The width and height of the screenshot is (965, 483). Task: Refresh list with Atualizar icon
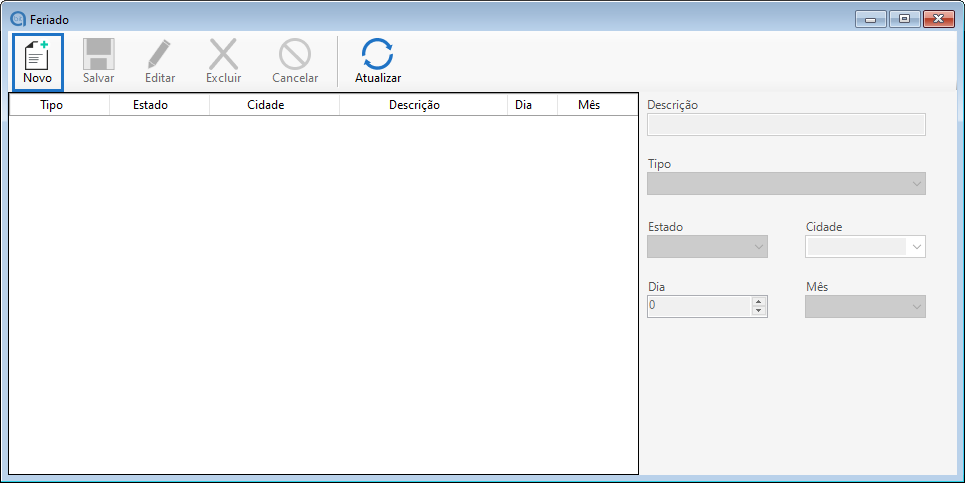(x=378, y=55)
